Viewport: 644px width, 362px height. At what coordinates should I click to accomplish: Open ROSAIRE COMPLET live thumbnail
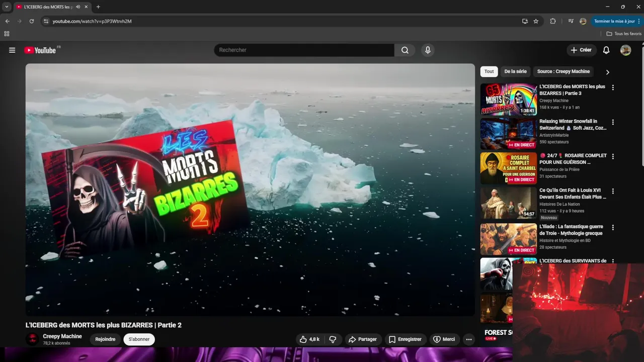(x=508, y=168)
